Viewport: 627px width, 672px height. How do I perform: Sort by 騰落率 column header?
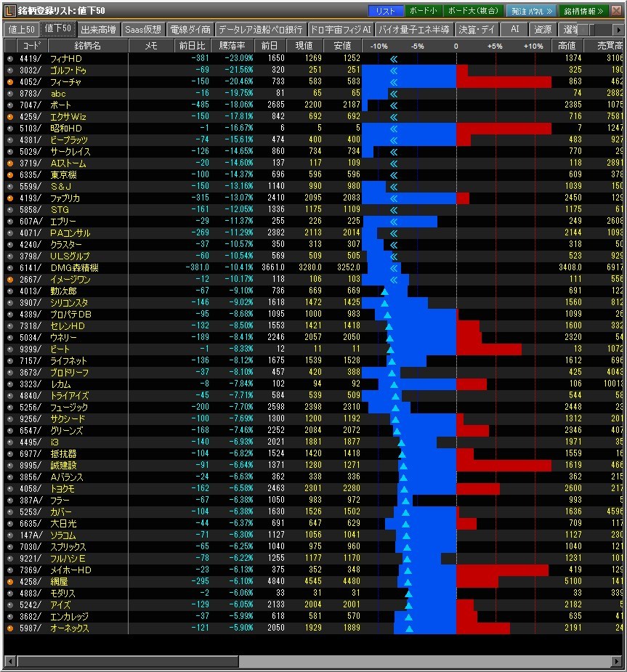tap(232, 46)
